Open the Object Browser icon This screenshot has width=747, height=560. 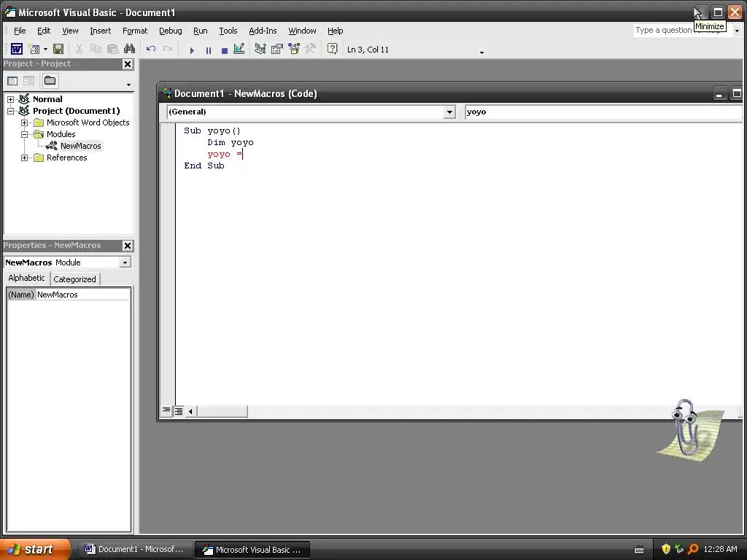(x=294, y=49)
